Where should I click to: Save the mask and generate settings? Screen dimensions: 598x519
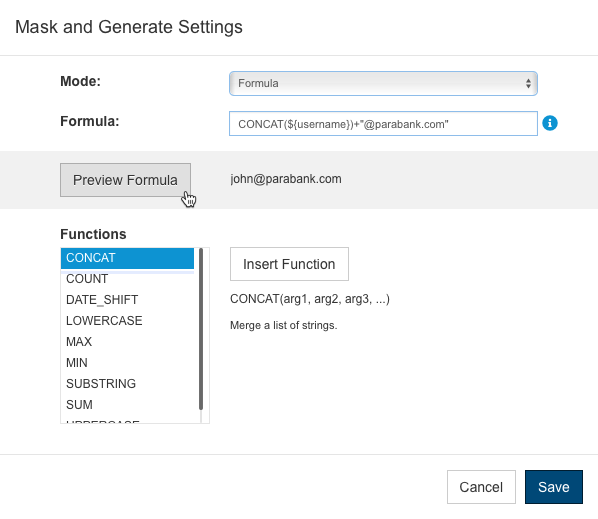pos(554,487)
